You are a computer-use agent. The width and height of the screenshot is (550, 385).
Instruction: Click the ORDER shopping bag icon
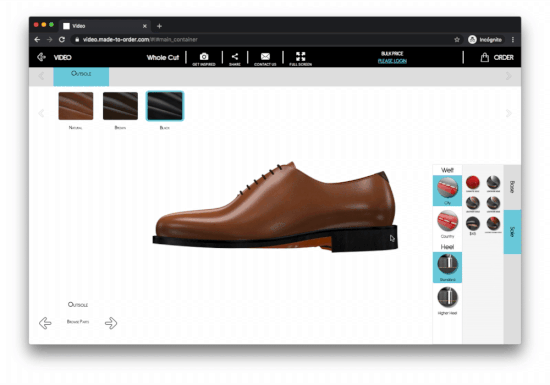pyautogui.click(x=484, y=57)
